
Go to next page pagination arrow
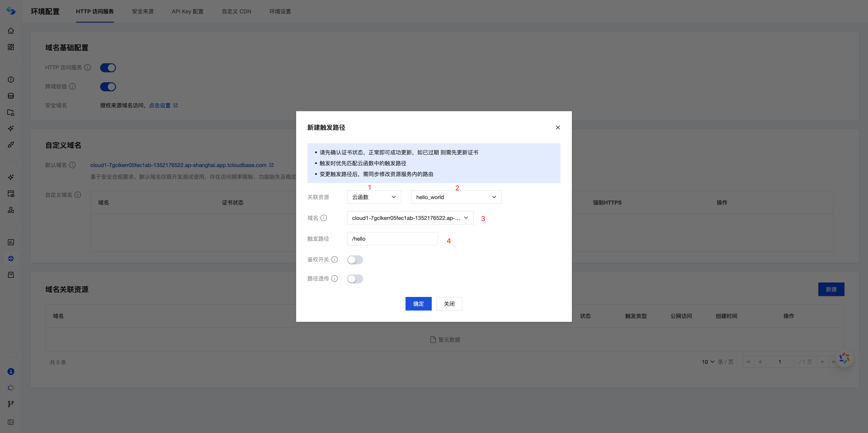click(823, 362)
